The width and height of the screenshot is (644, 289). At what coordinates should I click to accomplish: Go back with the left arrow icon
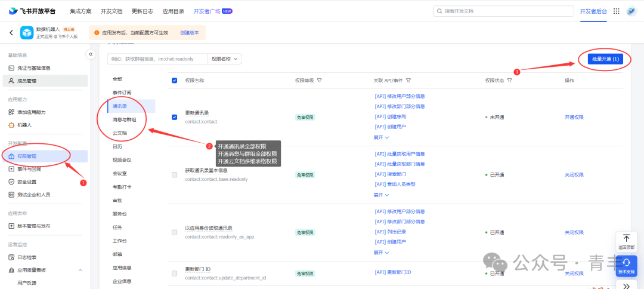pos(11,32)
